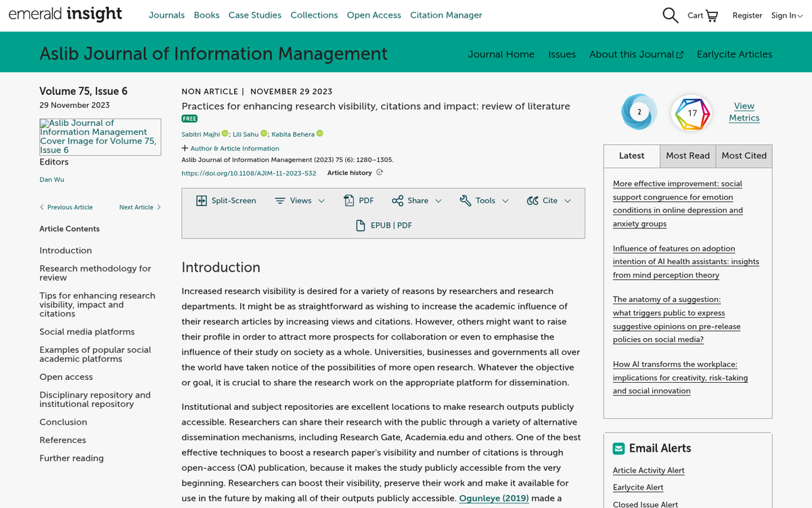Image resolution: width=812 pixels, height=508 pixels.
Task: Click the Cite quotation marks icon
Action: (x=532, y=200)
